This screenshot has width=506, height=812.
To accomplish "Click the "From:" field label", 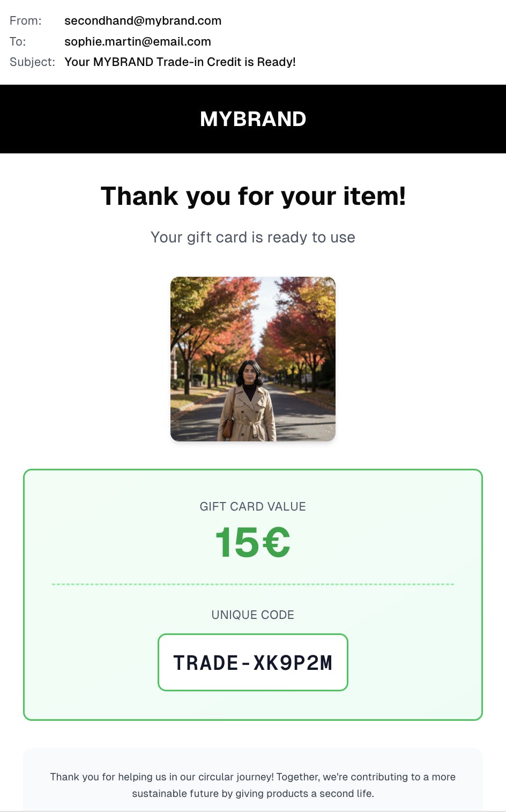I will tap(25, 21).
